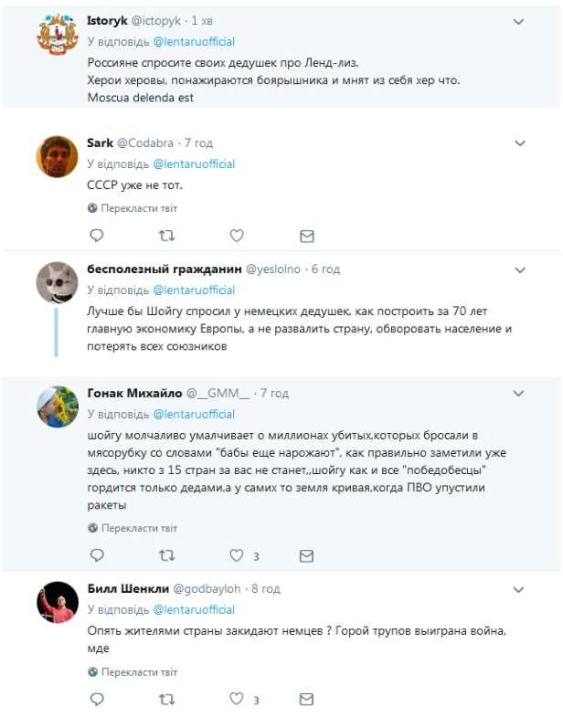Like Билл Шенкли's tweet

[x=237, y=700]
